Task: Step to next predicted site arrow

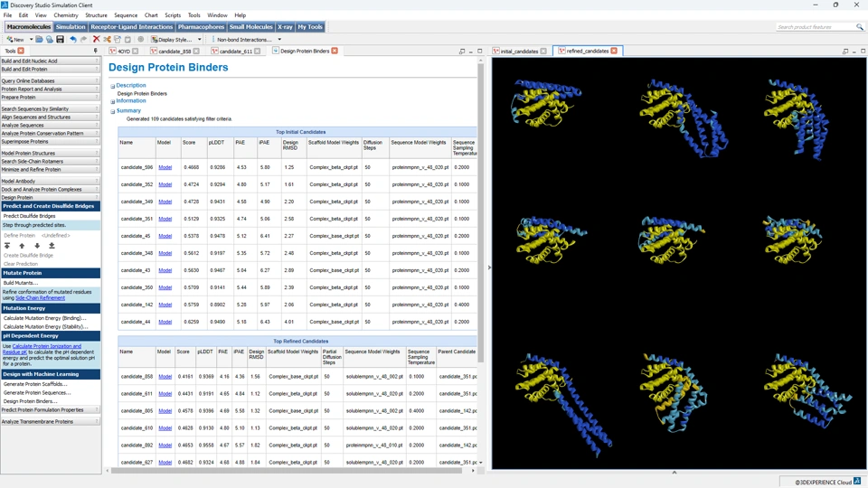Action: tap(37, 246)
